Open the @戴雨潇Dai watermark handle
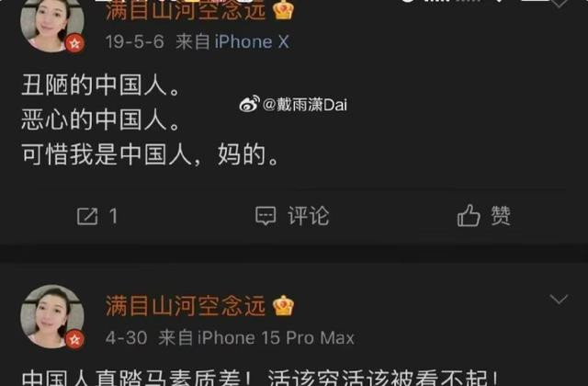Screen dimensions: 588x386 pos(305,105)
